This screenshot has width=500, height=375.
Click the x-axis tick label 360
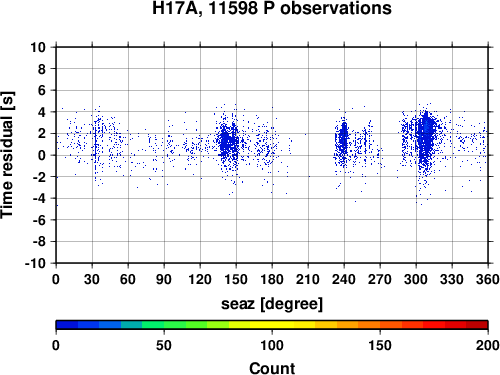488,279
